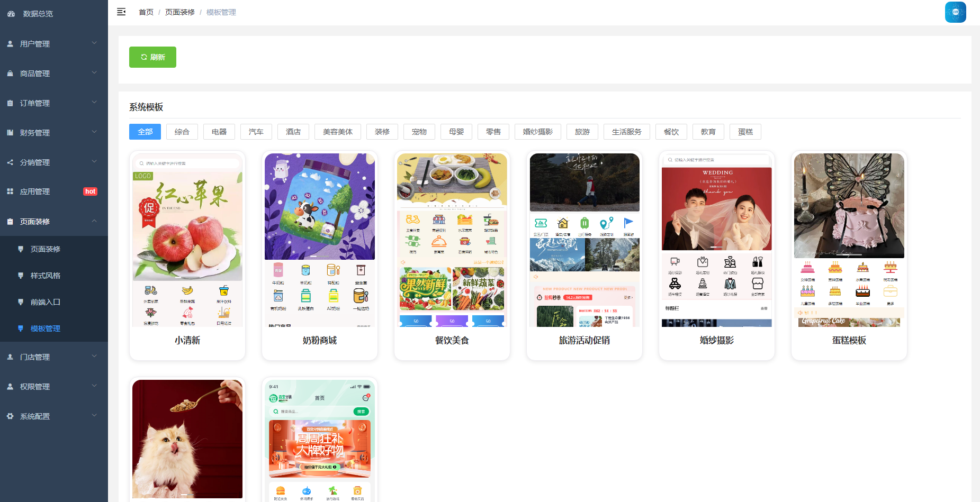
Task: Select the 婚纱摄影 category filter
Action: tap(537, 132)
